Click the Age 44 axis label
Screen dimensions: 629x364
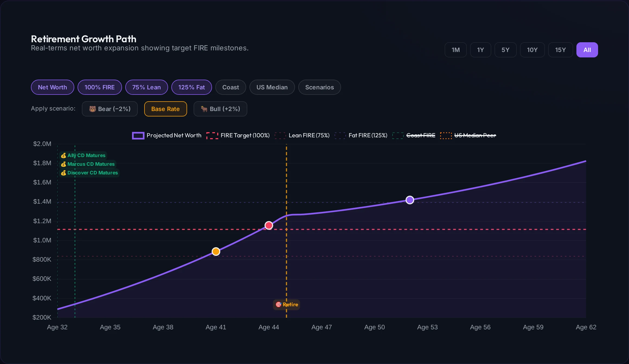269,327
